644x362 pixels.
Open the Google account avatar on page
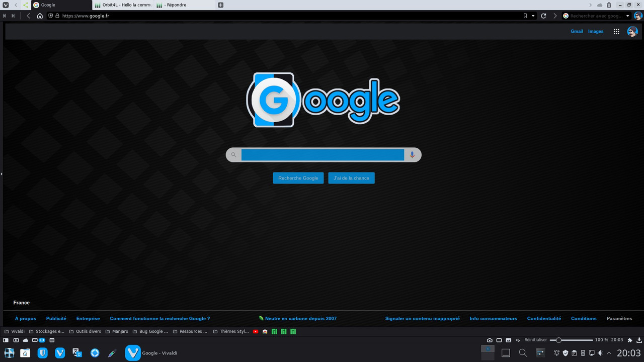point(632,32)
